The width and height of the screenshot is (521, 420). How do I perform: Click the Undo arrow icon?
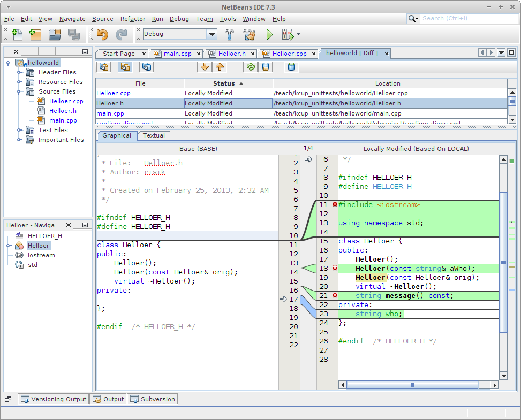coord(102,35)
